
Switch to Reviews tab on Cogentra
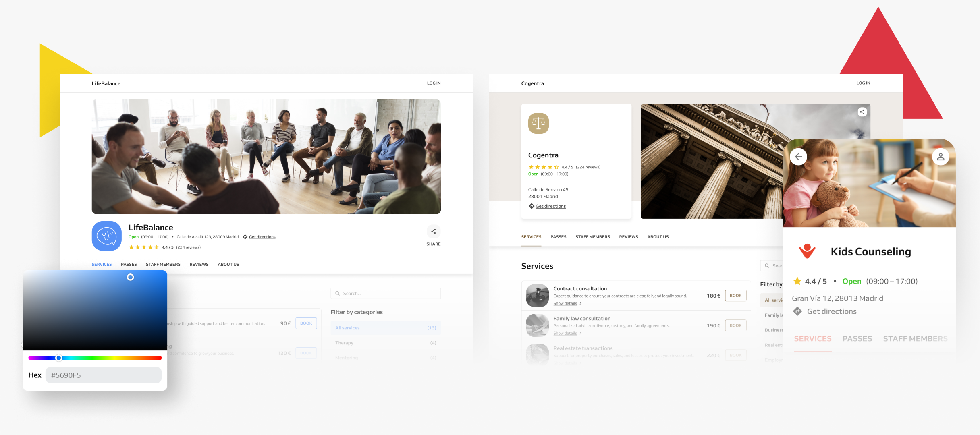(628, 237)
